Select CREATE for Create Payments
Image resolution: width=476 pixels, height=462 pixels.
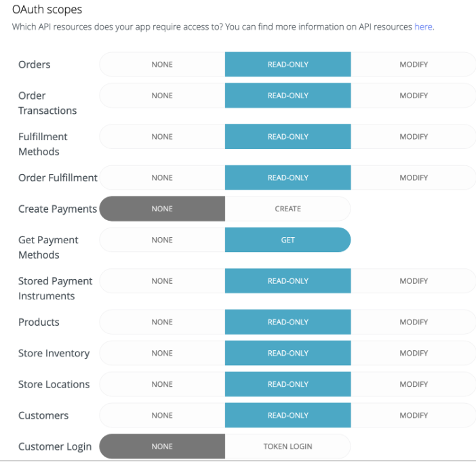pyautogui.click(x=287, y=209)
